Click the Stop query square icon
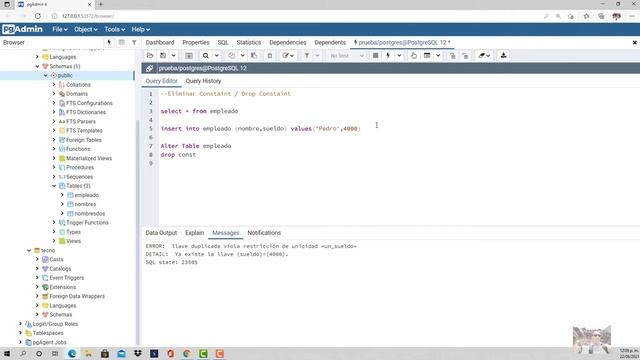The image size is (640, 360). click(375, 56)
